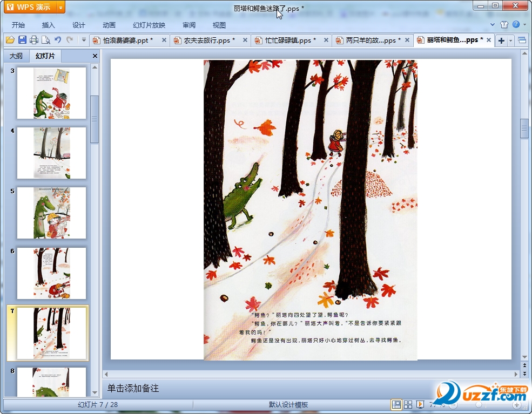The width and height of the screenshot is (532, 414).
Task: Click the zoom slider handle
Action: click(x=479, y=405)
